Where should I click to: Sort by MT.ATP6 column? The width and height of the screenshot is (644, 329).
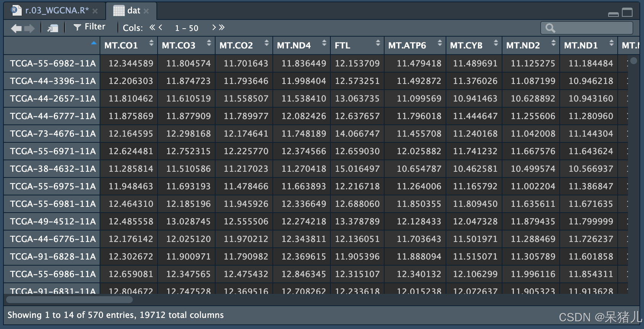(x=415, y=45)
